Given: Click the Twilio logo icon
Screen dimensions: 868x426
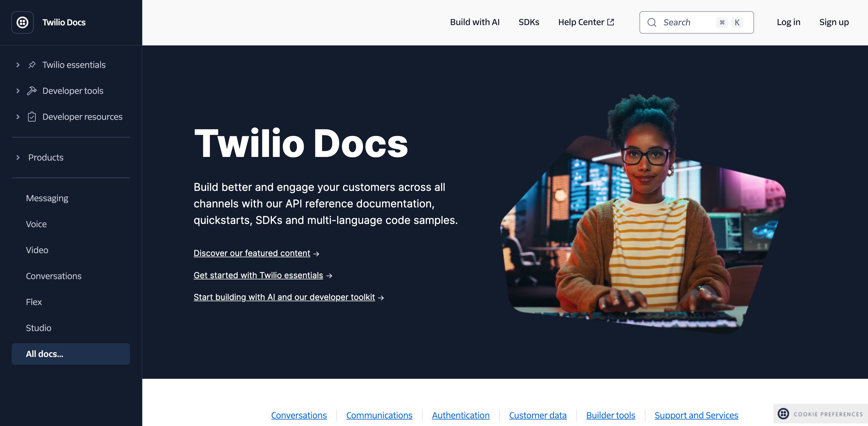Looking at the screenshot, I should [x=22, y=22].
